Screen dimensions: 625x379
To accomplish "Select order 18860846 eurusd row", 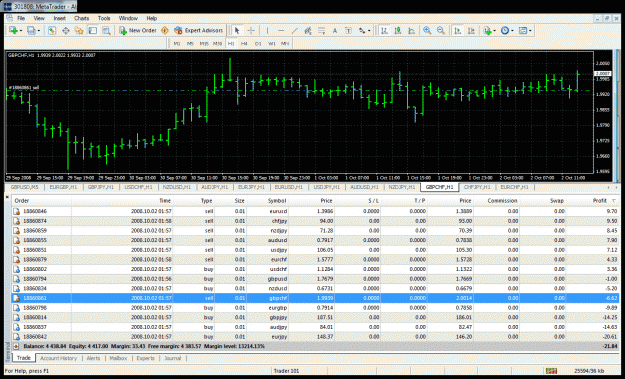I will point(315,211).
